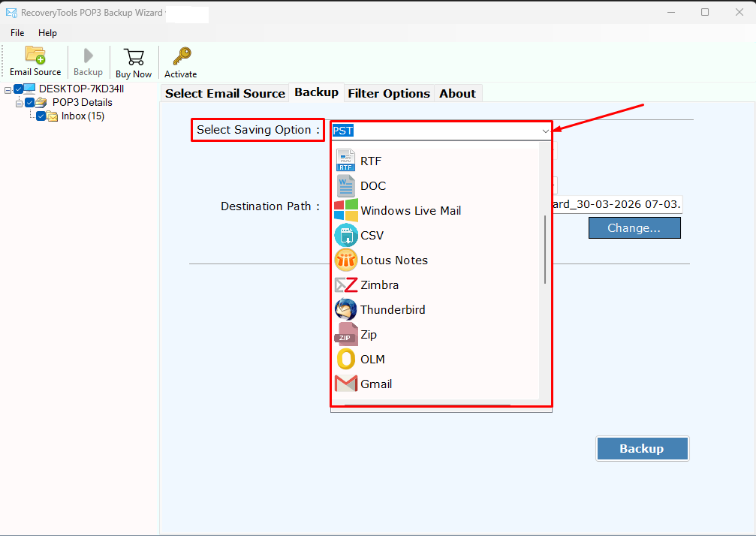Choose the Zip text option

[369, 335]
